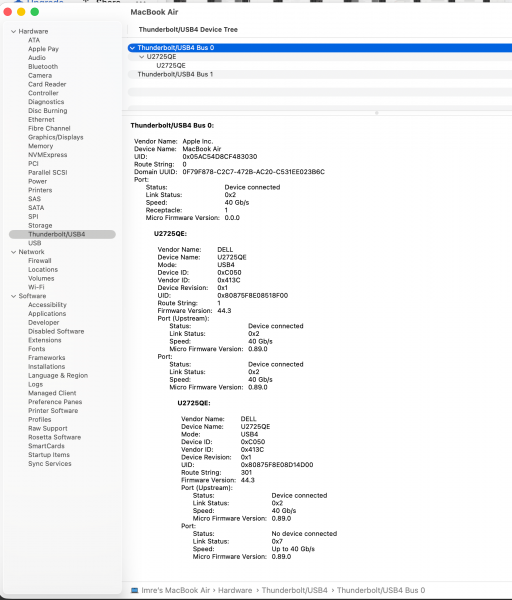Collapse the Software section in sidebar

click(13, 296)
